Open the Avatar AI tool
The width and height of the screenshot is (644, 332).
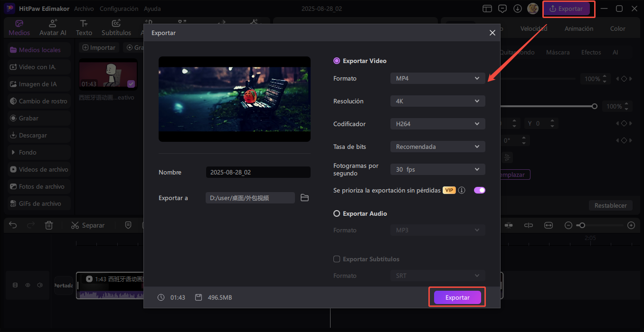(53, 28)
